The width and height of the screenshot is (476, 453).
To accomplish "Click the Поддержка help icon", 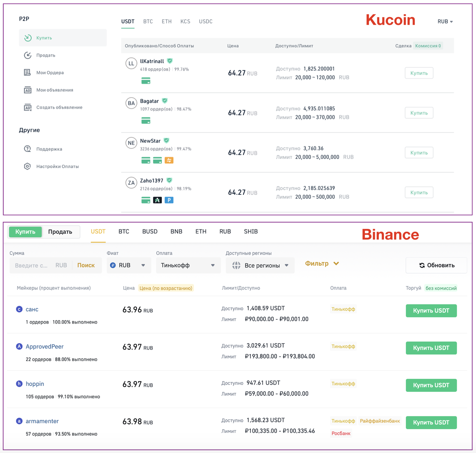I will click(x=27, y=149).
